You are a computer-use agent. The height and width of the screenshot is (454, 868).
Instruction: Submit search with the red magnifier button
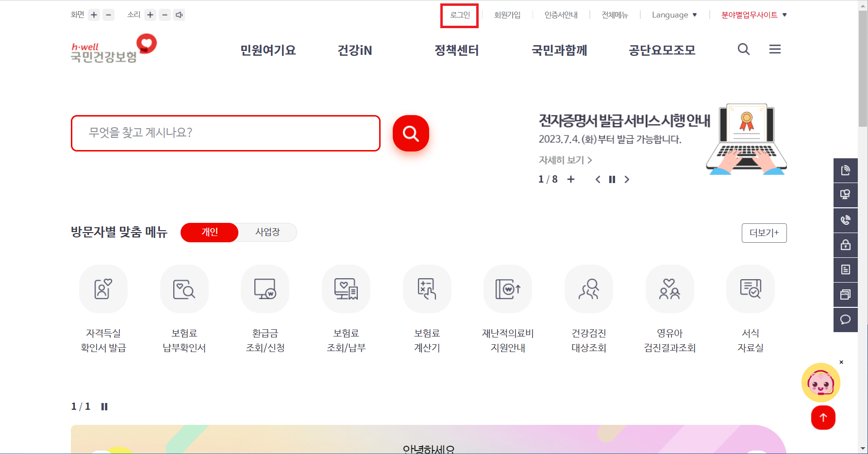click(411, 133)
